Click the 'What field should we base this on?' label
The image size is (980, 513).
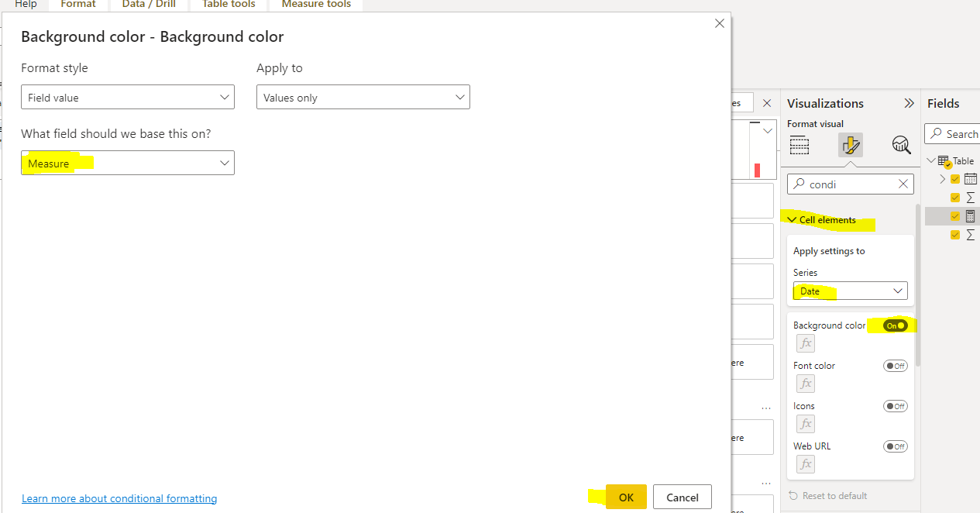pos(116,133)
